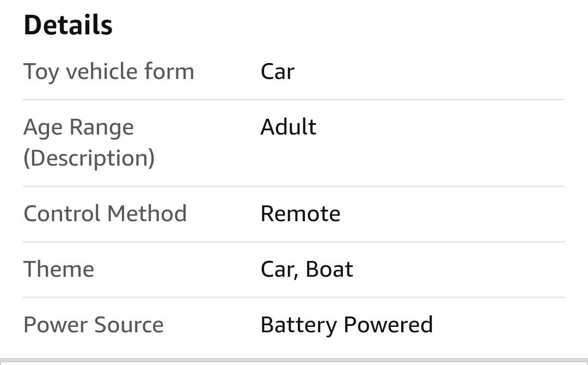The image size is (588, 365).
Task: Tap the 'Power Source' label
Action: [94, 325]
